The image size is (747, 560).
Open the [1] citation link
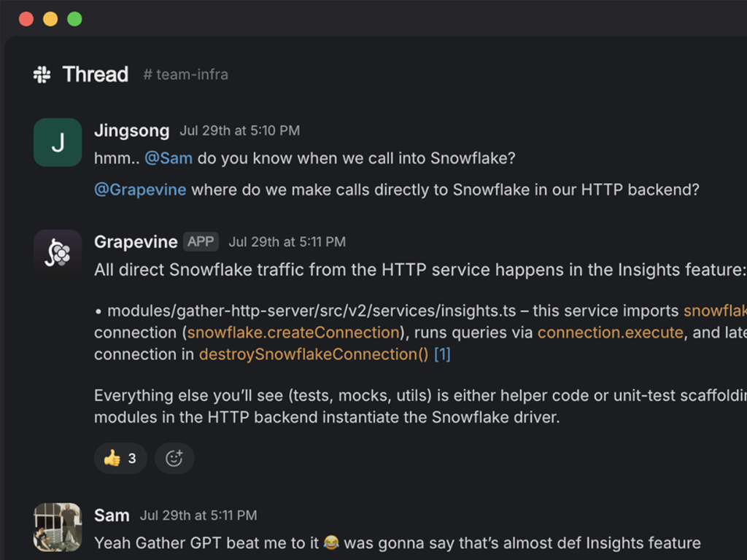pyautogui.click(x=442, y=354)
